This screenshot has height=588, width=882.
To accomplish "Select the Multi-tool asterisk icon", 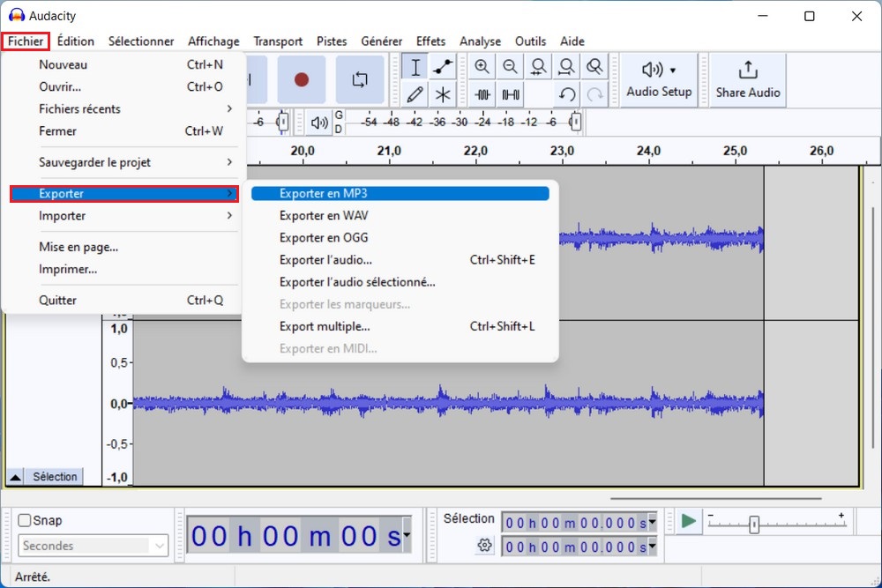I will (443, 93).
